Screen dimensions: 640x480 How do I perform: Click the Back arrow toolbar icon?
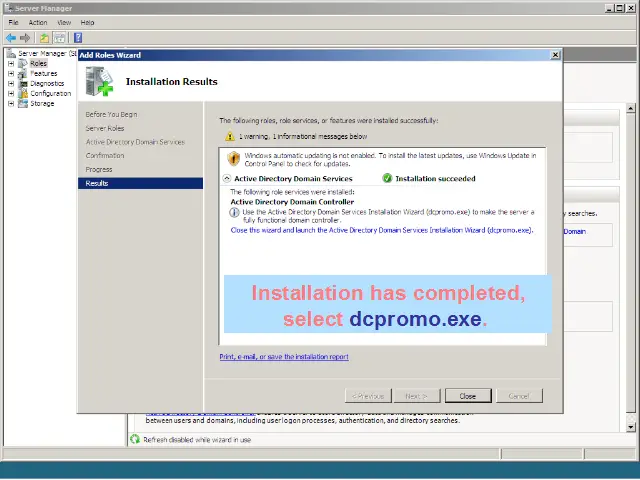point(11,38)
